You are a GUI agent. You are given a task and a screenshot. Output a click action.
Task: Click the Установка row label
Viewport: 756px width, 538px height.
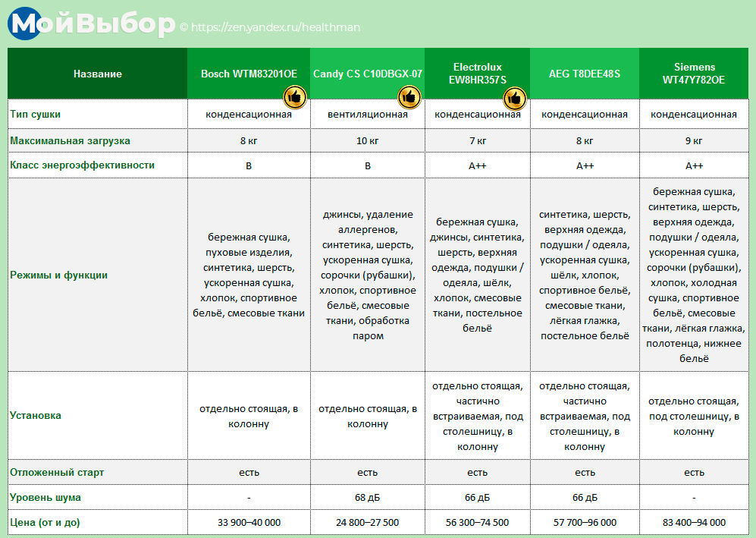point(35,415)
